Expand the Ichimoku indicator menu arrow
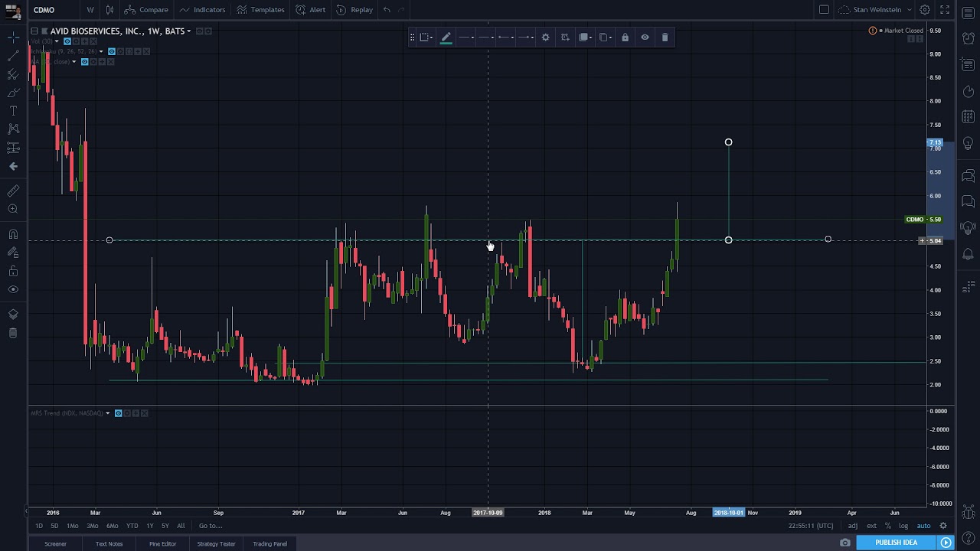 [101, 51]
